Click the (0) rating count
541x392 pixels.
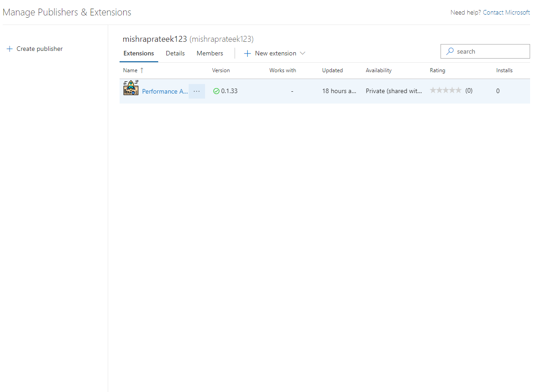pyautogui.click(x=469, y=91)
